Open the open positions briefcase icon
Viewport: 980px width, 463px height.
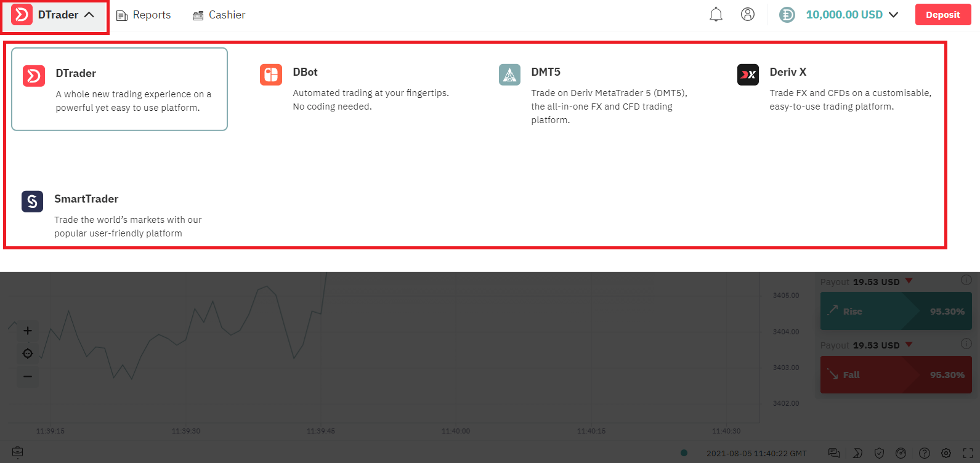[18, 453]
